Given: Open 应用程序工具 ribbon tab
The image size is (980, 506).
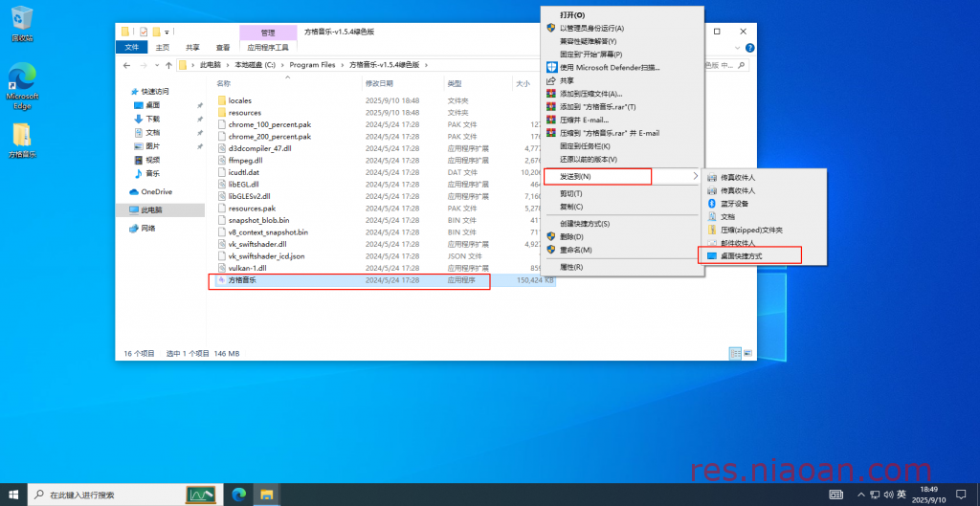Looking at the screenshot, I should coord(268,48).
